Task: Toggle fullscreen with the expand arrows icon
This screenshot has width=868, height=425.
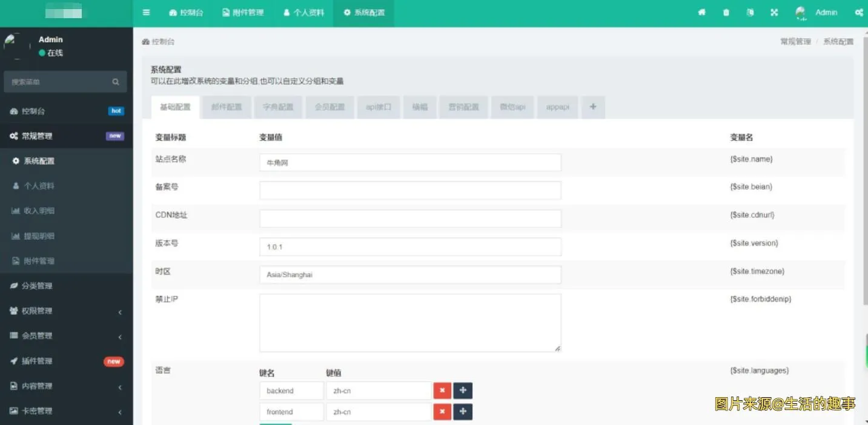Action: point(774,12)
